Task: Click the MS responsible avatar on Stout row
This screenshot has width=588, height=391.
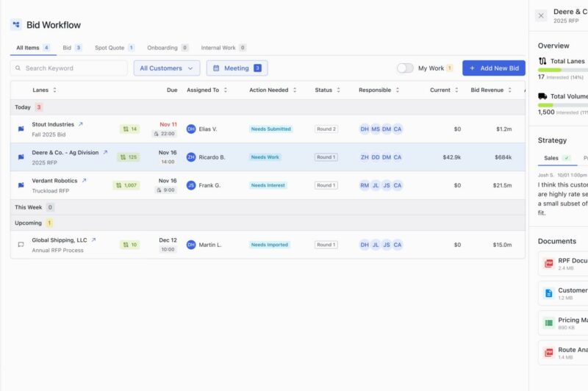Action: (376, 129)
